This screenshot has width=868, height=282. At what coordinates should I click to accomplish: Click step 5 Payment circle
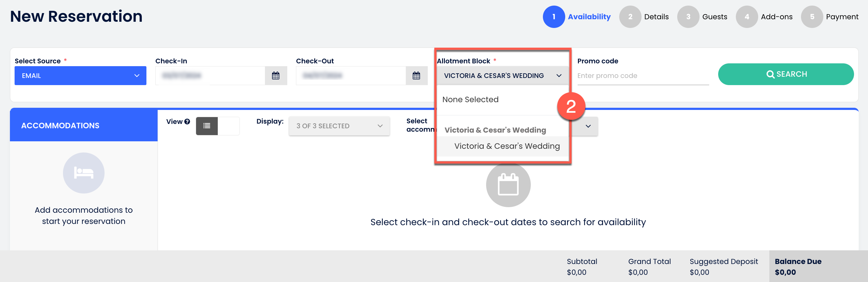point(812,17)
